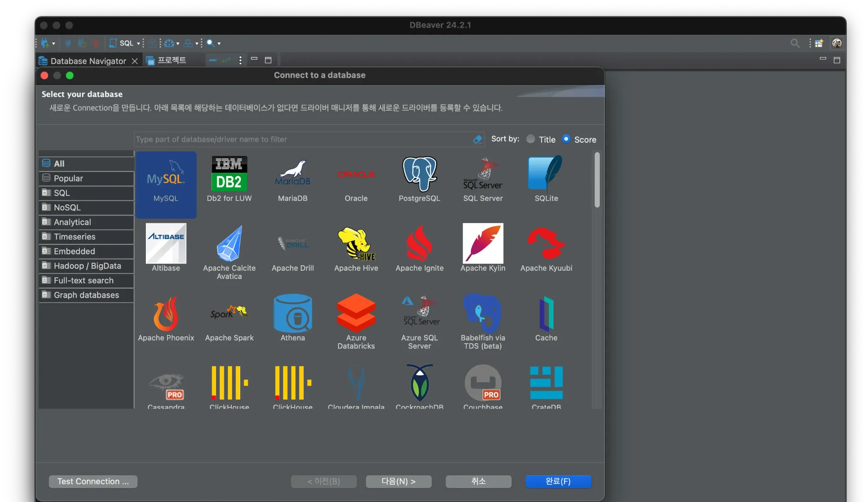Screen dimensions: 868x502
Task: Click the filter clear eraser icon
Action: (477, 139)
